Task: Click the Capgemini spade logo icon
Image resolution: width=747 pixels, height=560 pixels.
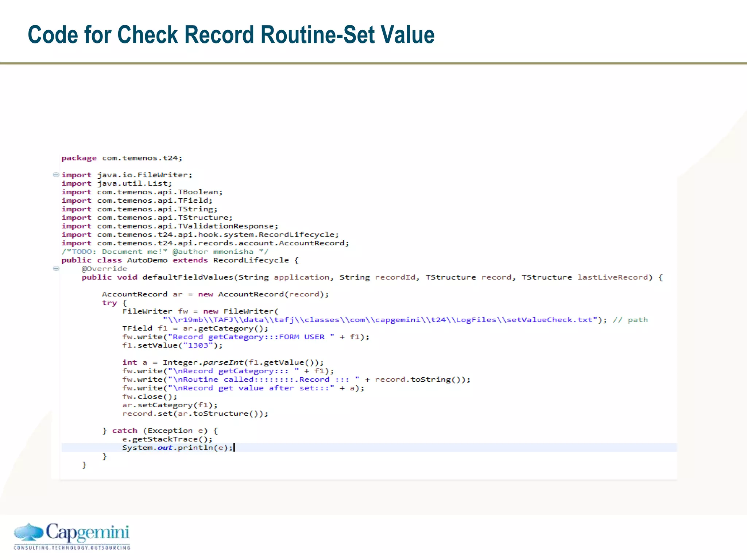Action: pyautogui.click(x=28, y=532)
